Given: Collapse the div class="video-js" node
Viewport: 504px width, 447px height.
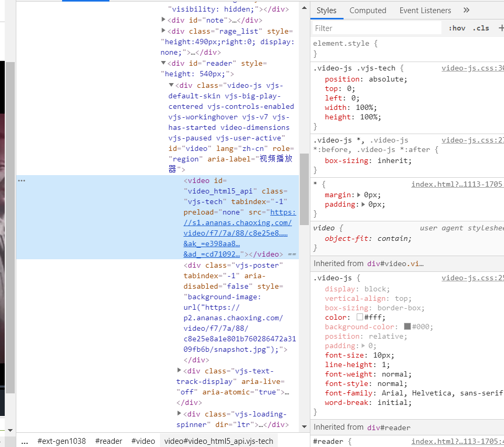Looking at the screenshot, I should click(x=172, y=85).
